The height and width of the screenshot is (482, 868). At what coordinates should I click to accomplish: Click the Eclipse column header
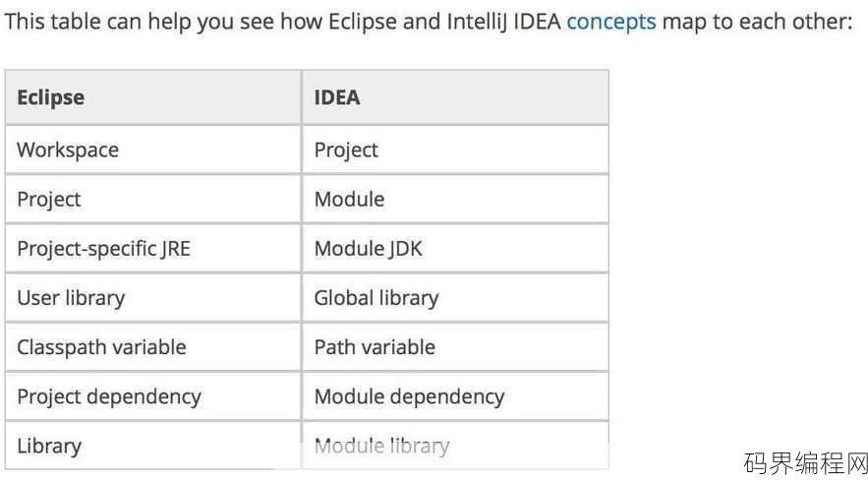[x=153, y=97]
